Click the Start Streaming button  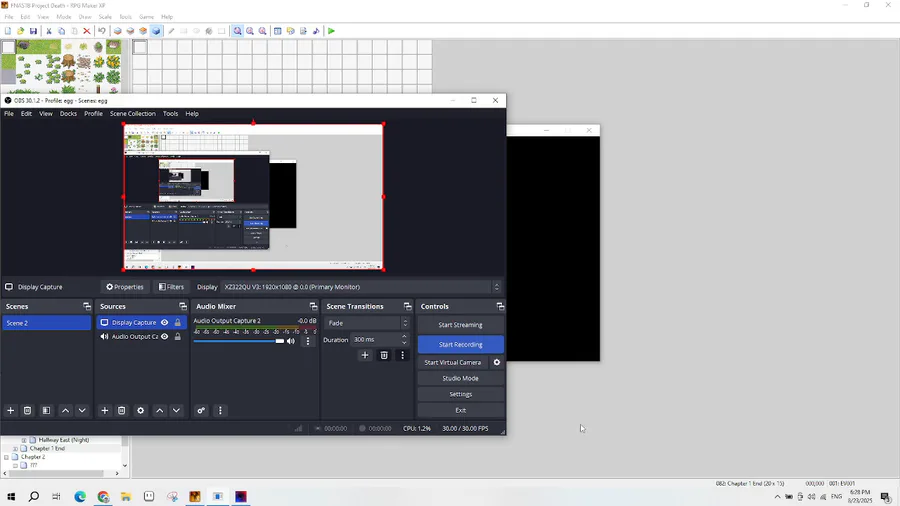pos(460,325)
